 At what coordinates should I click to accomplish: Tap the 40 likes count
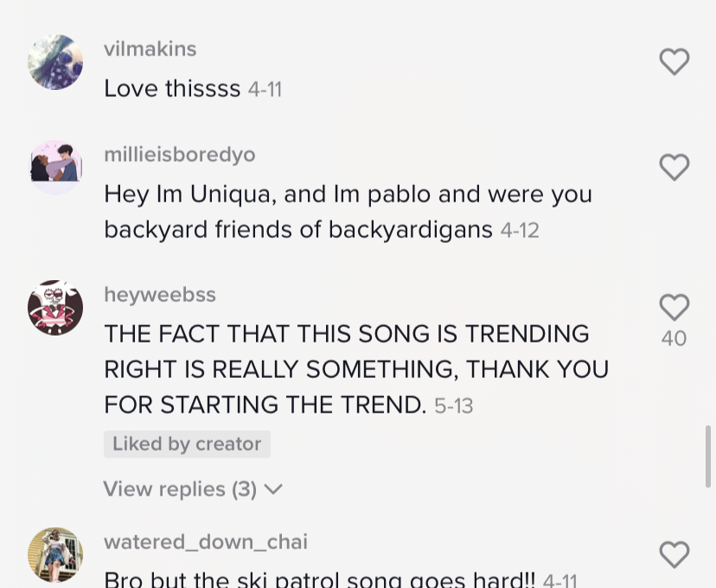click(x=674, y=338)
